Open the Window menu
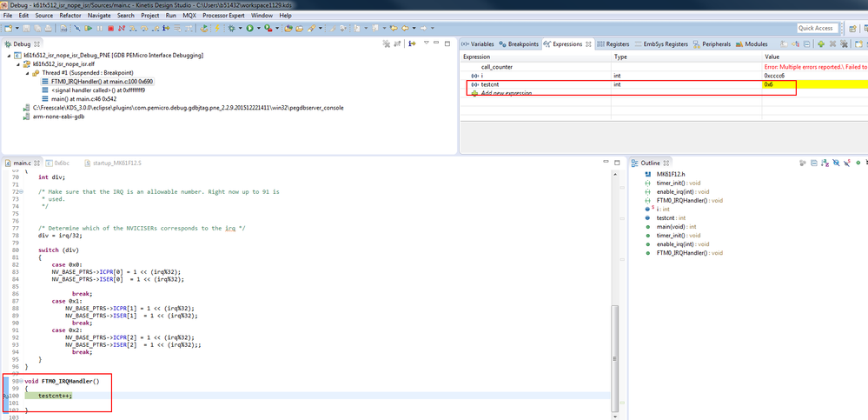This screenshot has width=868, height=420. 262,16
